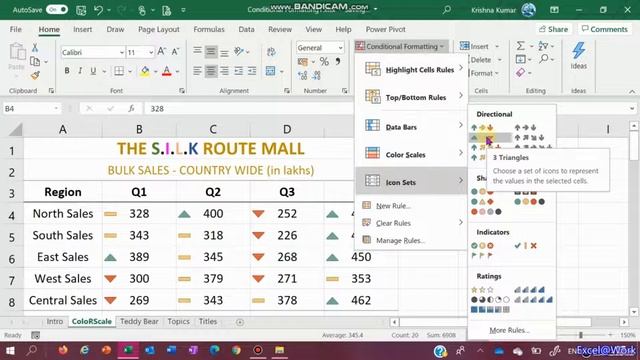Open the Data ribbon tab
The width and height of the screenshot is (640, 360).
(x=246, y=29)
